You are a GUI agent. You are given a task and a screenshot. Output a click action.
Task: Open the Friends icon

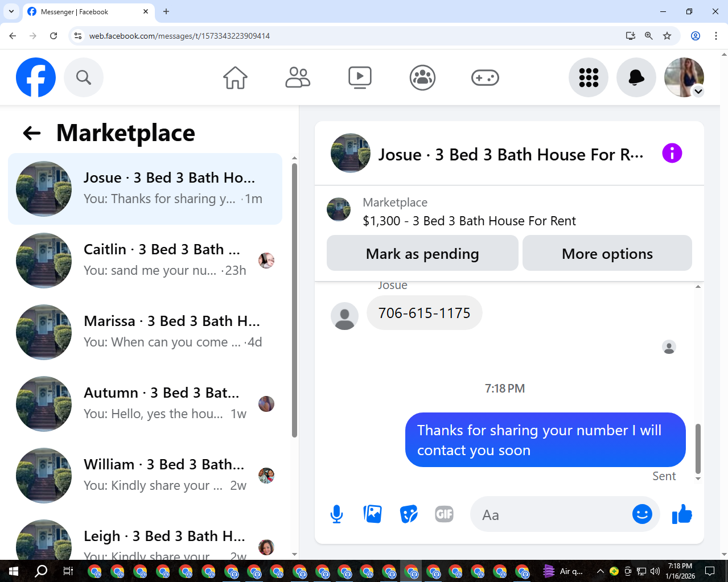tap(298, 77)
